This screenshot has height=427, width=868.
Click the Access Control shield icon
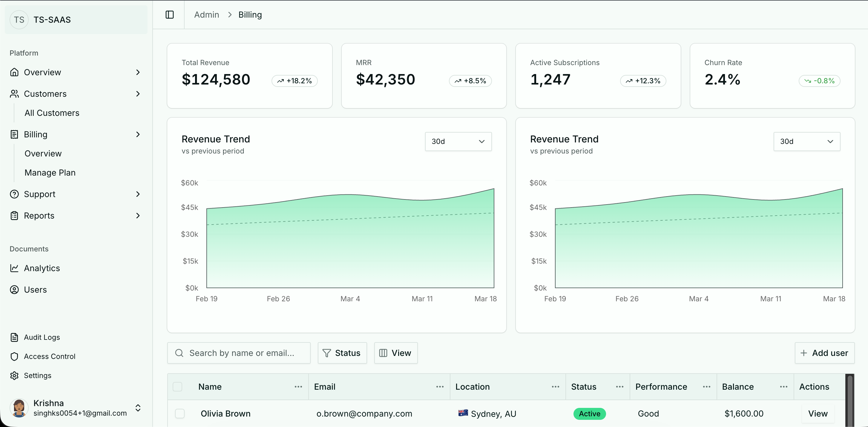click(x=14, y=356)
